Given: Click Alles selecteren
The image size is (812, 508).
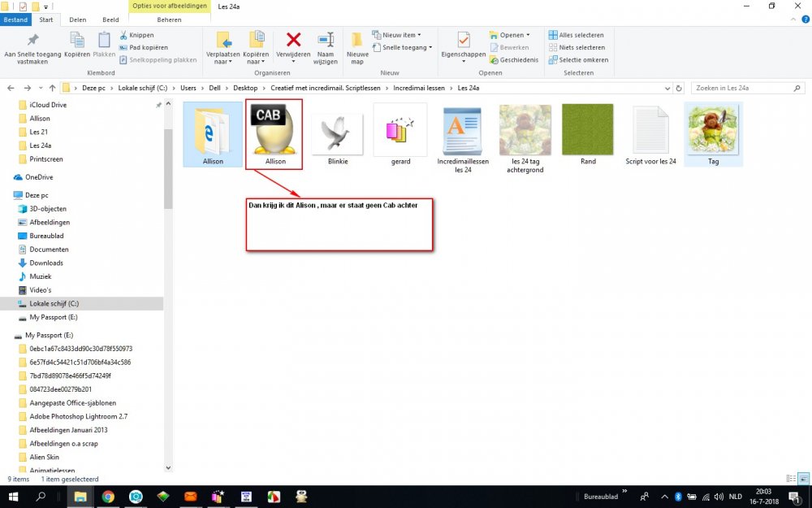Looking at the screenshot, I should click(576, 35).
